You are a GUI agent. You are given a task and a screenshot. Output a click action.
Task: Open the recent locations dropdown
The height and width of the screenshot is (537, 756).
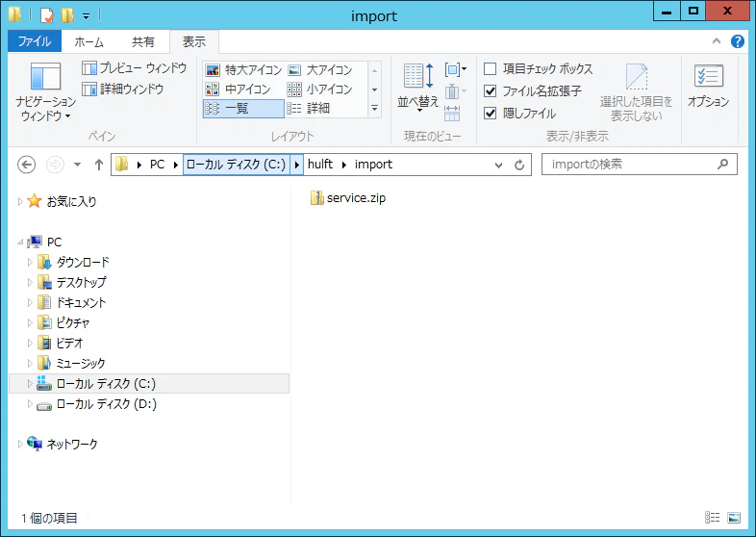pyautogui.click(x=77, y=165)
